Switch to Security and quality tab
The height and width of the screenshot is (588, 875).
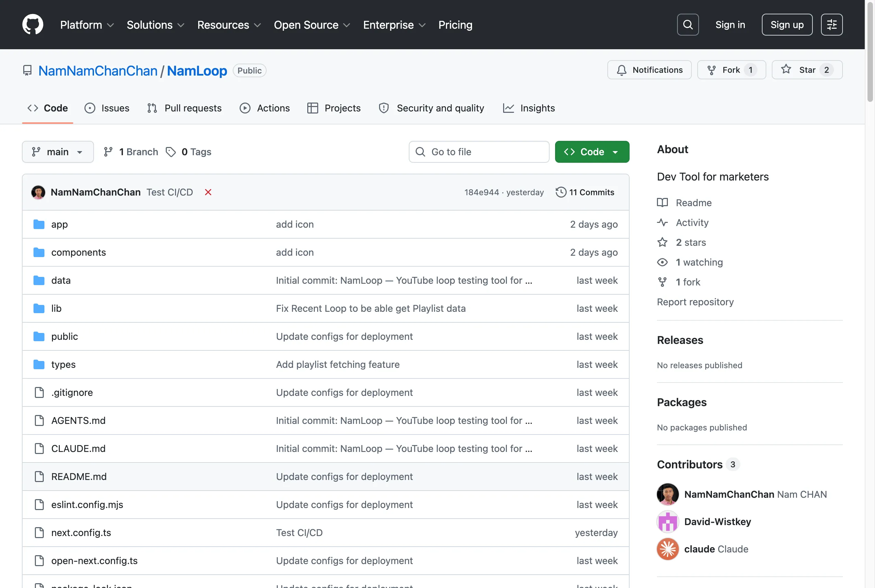(x=431, y=108)
